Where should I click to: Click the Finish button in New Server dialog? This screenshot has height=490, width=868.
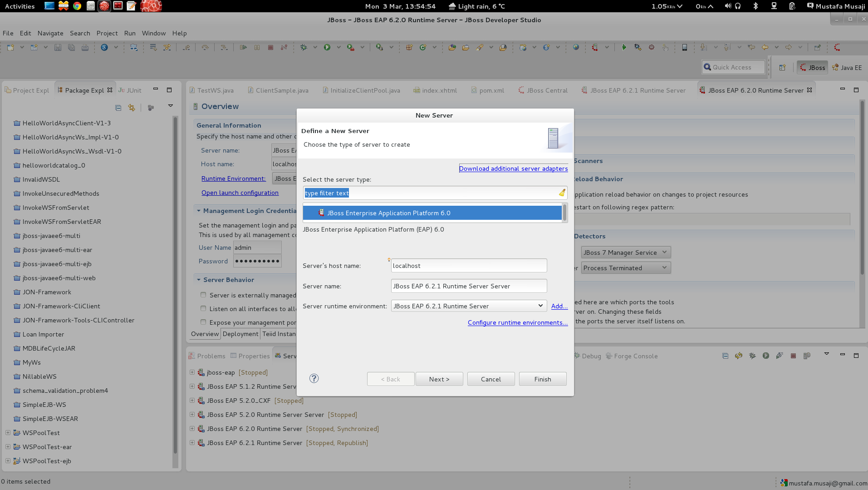(543, 379)
